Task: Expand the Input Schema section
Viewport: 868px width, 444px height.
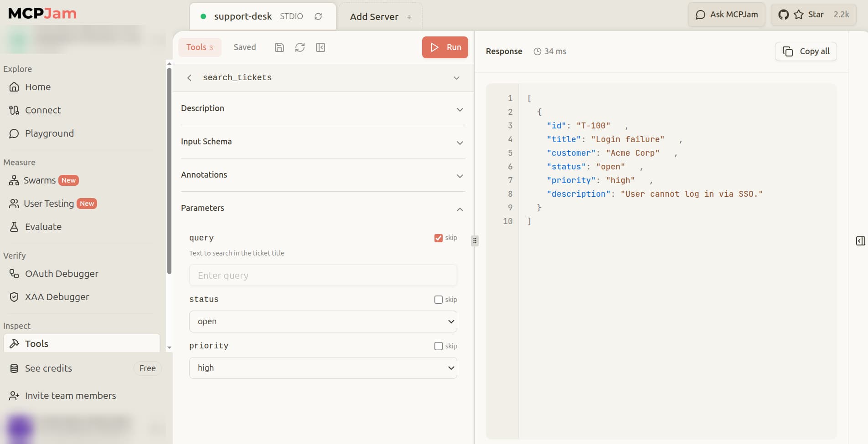Action: pos(323,142)
